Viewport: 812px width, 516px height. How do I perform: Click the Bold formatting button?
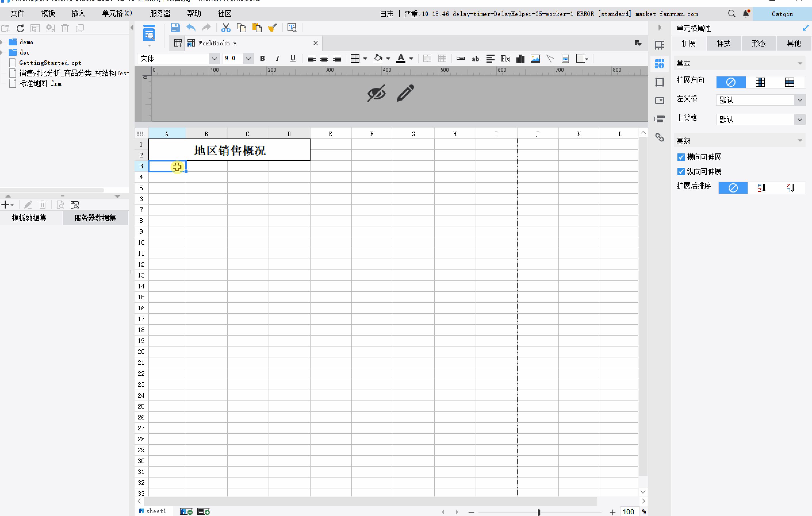(x=262, y=59)
